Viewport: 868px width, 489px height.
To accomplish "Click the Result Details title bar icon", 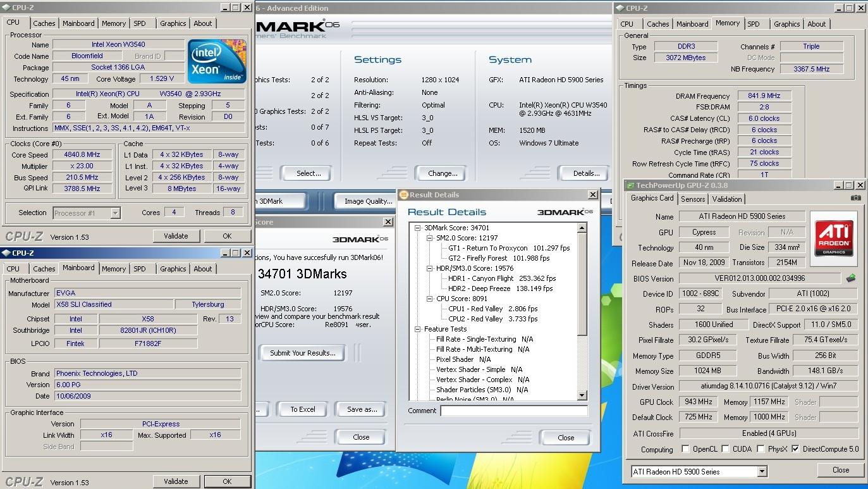I will click(404, 195).
